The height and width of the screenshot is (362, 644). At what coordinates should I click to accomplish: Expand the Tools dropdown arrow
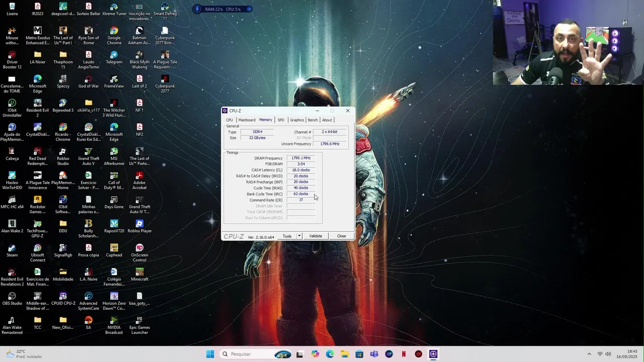pos(299,236)
